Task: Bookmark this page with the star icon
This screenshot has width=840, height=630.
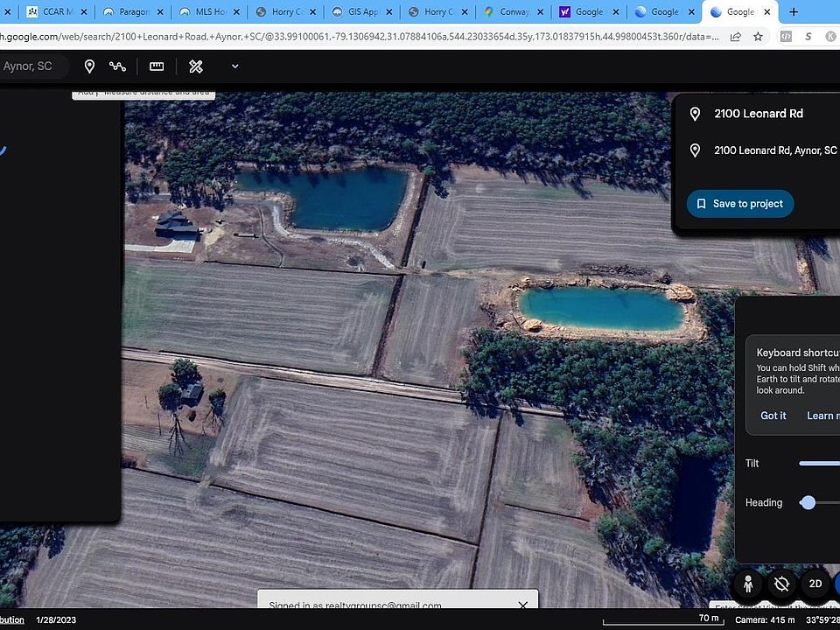Action: 758,37
